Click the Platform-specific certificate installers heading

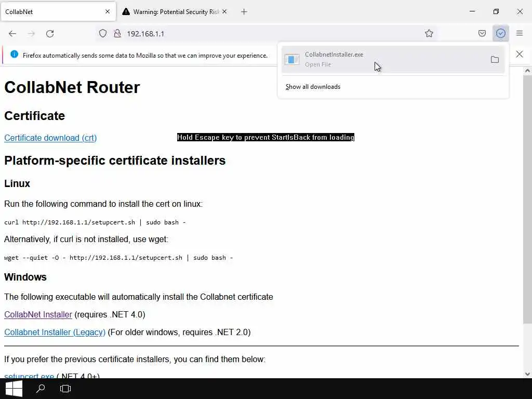(x=115, y=161)
